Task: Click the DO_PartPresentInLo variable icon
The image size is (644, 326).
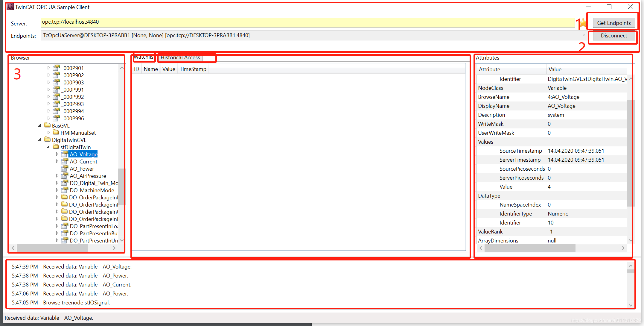Action: click(x=65, y=226)
